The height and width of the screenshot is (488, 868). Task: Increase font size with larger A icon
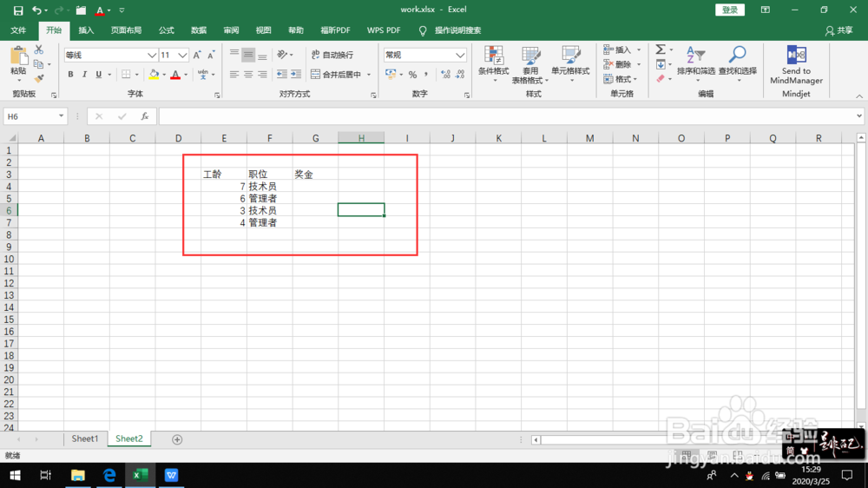[x=197, y=55]
